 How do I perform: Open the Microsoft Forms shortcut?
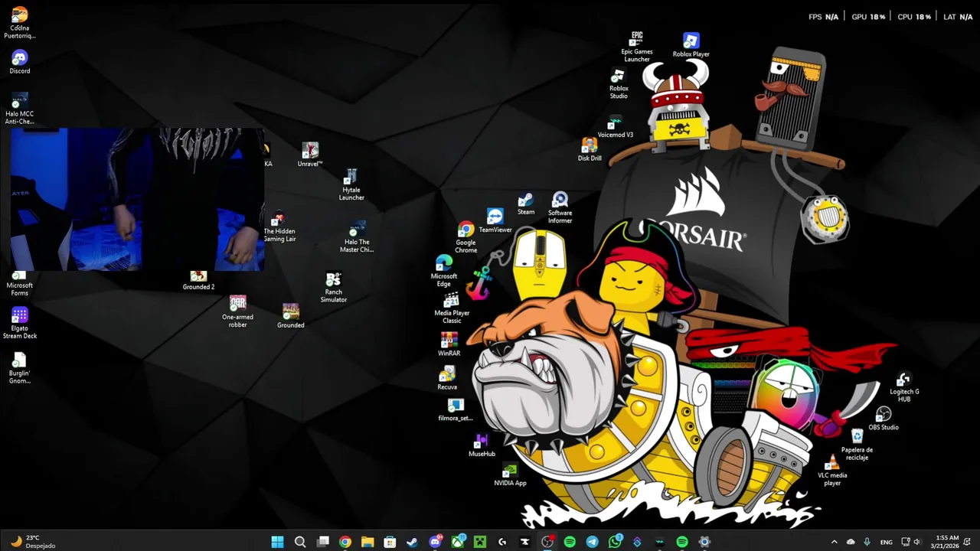(x=20, y=282)
